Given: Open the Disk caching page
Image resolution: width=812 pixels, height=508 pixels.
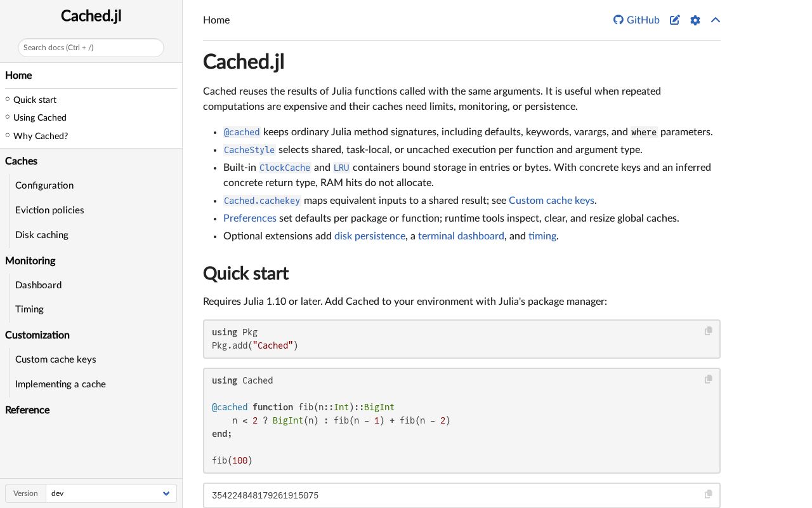Looking at the screenshot, I should [42, 235].
